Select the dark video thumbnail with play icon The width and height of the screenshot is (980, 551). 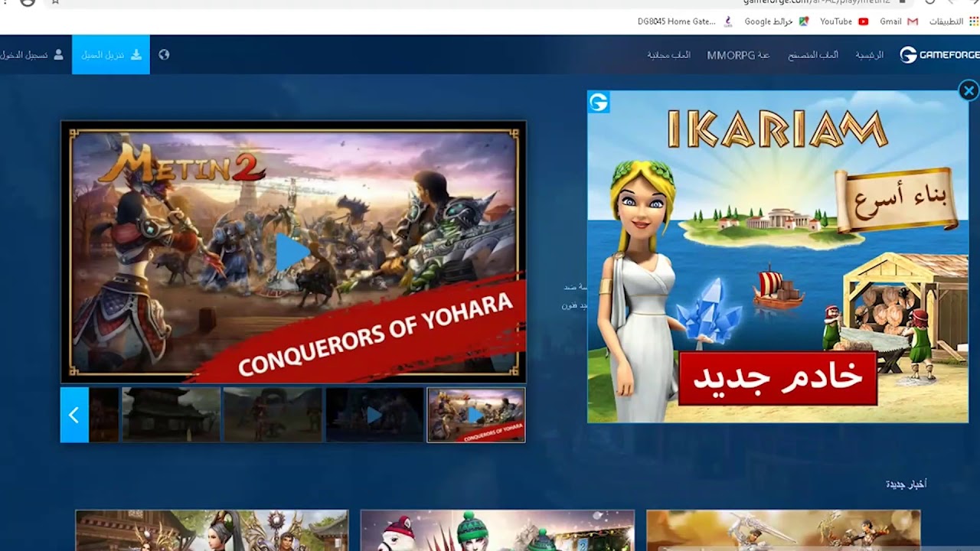[x=374, y=415]
